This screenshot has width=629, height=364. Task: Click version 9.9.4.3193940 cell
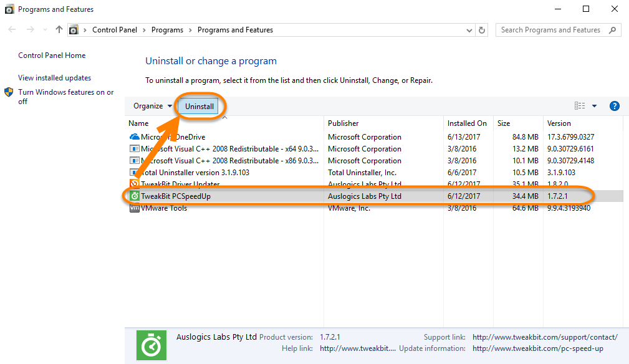click(569, 208)
